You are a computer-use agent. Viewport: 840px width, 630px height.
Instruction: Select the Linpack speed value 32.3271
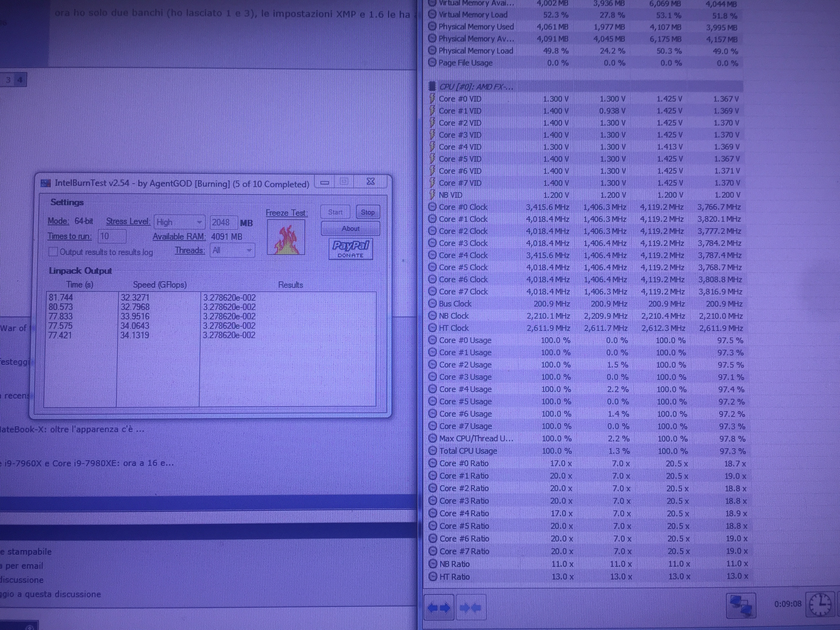pos(135,297)
